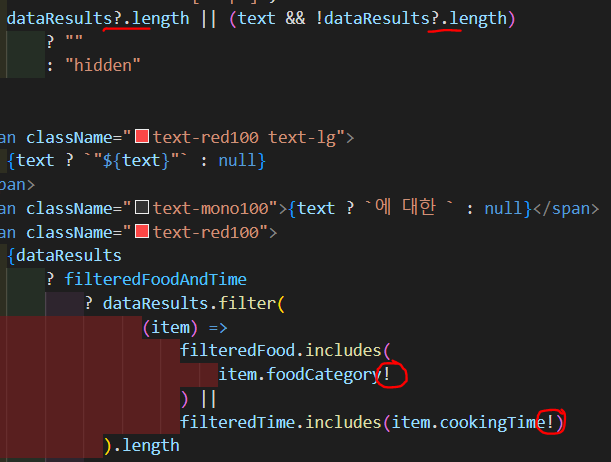The height and width of the screenshot is (462, 611).
Task: Click the text-mono100 class name
Action: coord(211,208)
